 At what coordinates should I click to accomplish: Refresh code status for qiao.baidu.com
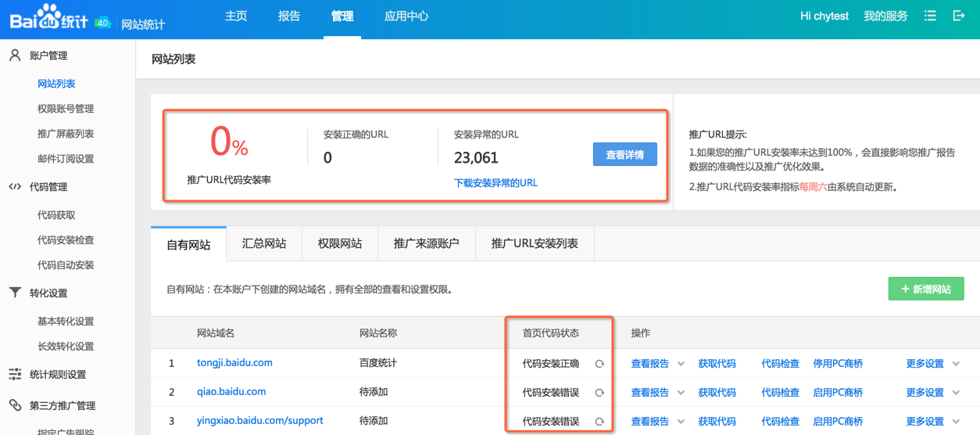point(599,393)
